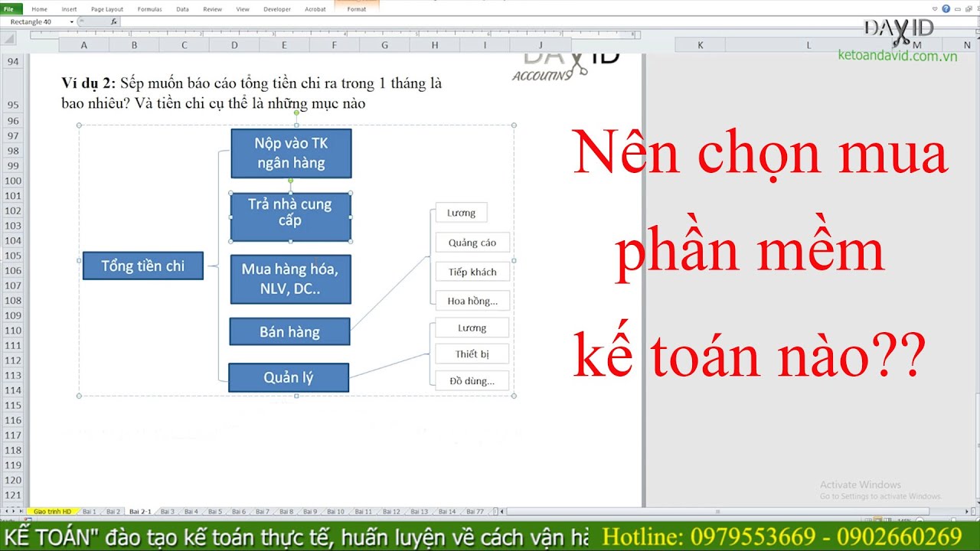
Task: Open Excel Help question mark icon
Action: pyautogui.click(x=946, y=9)
